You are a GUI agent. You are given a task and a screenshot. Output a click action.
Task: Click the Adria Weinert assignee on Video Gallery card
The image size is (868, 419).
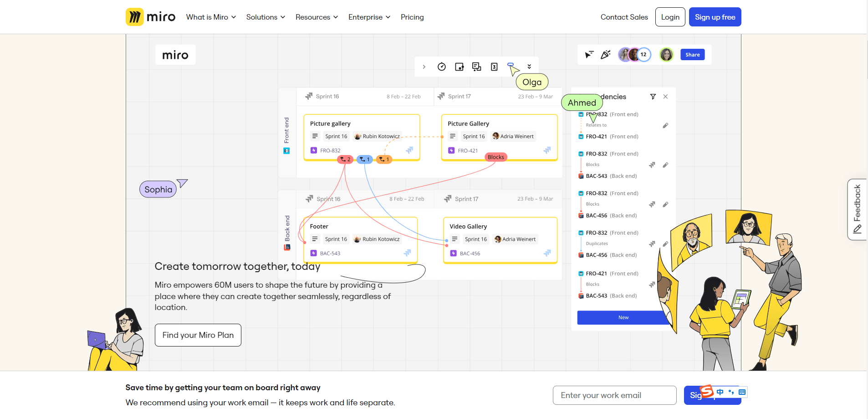(x=515, y=239)
